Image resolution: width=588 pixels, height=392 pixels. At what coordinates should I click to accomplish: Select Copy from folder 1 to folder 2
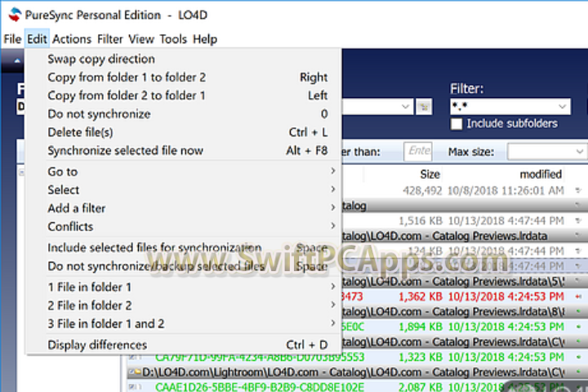[x=184, y=78]
